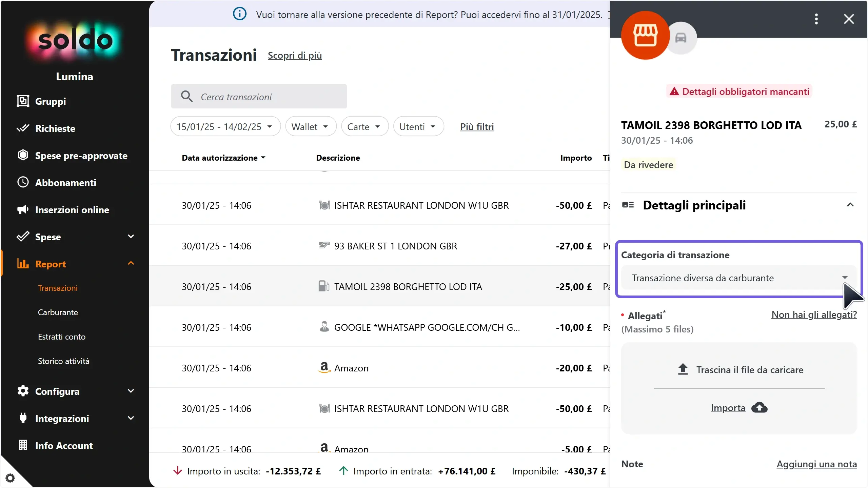The height and width of the screenshot is (488, 868).
Task: Click the Info Account building icon
Action: pyautogui.click(x=23, y=445)
